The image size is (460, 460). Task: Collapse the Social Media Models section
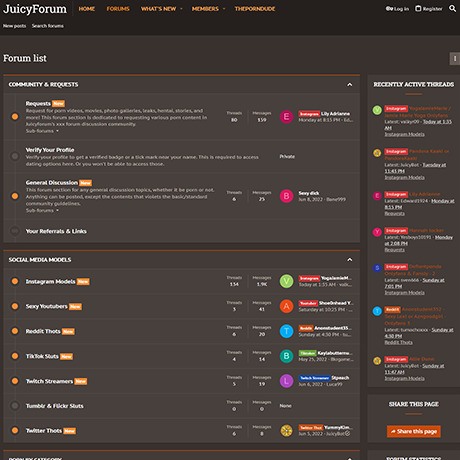pos(349,260)
